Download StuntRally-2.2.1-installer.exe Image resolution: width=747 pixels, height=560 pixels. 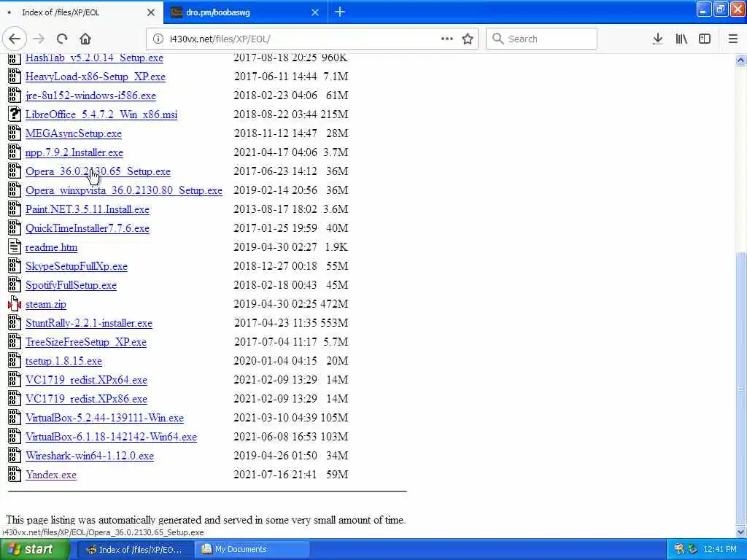88,323
